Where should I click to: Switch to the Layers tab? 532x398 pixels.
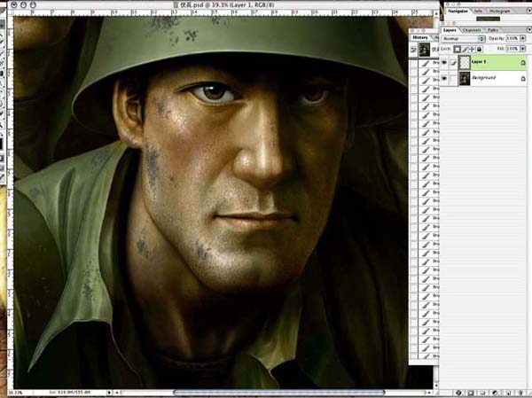click(x=450, y=30)
